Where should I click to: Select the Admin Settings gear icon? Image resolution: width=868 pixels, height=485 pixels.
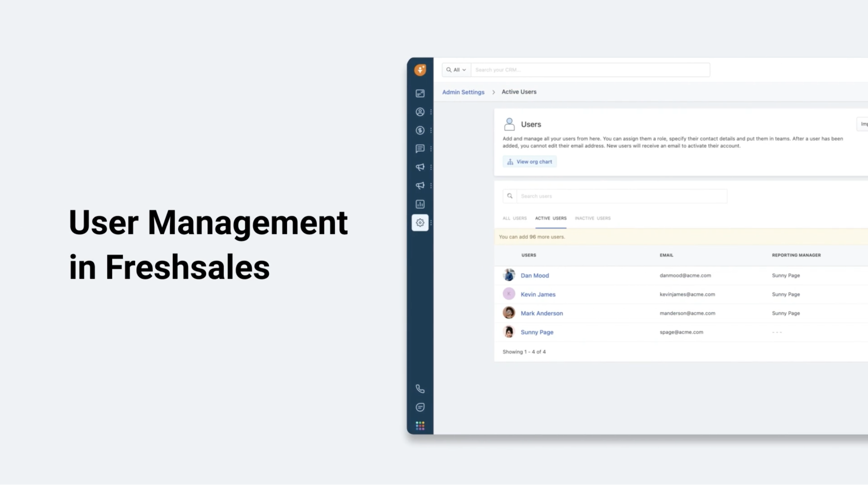point(420,222)
